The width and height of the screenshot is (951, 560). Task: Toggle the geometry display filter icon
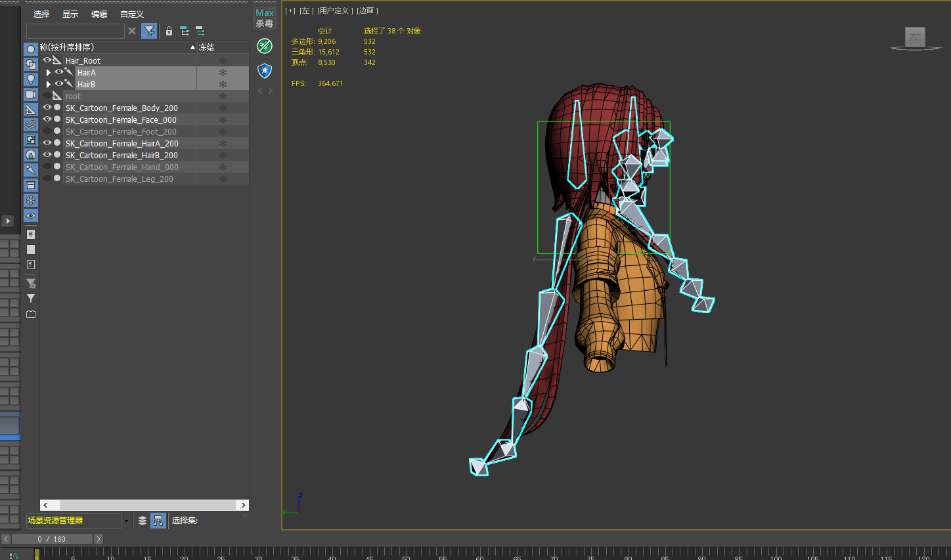[x=31, y=49]
